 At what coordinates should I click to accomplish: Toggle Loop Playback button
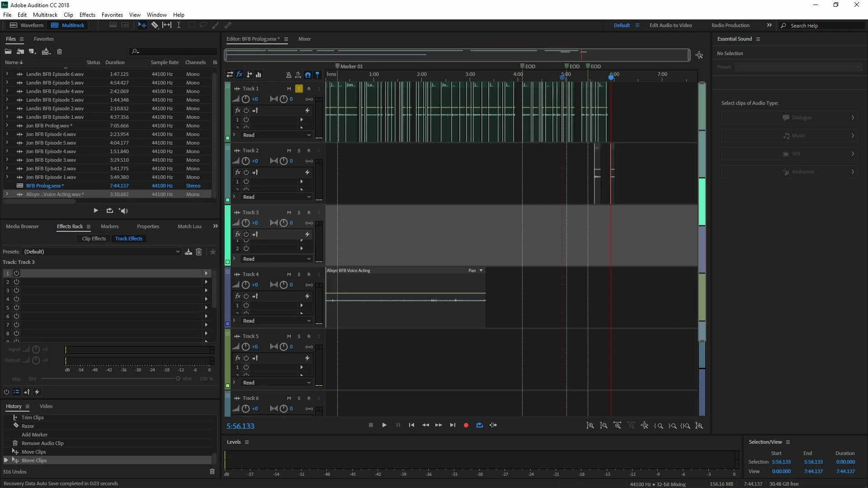pos(480,425)
